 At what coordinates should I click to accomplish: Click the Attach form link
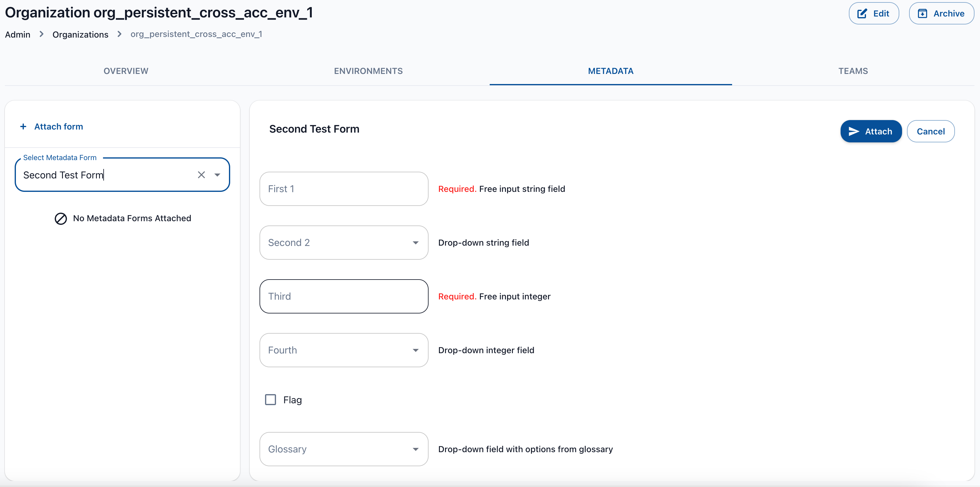(x=59, y=126)
